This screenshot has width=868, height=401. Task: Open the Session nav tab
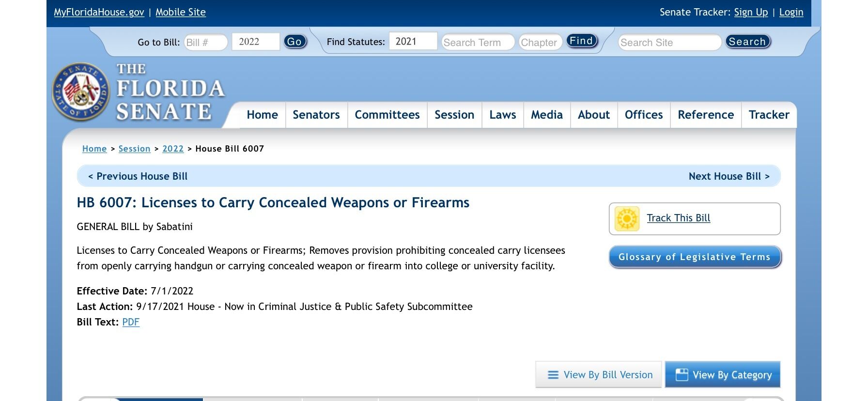pos(454,115)
